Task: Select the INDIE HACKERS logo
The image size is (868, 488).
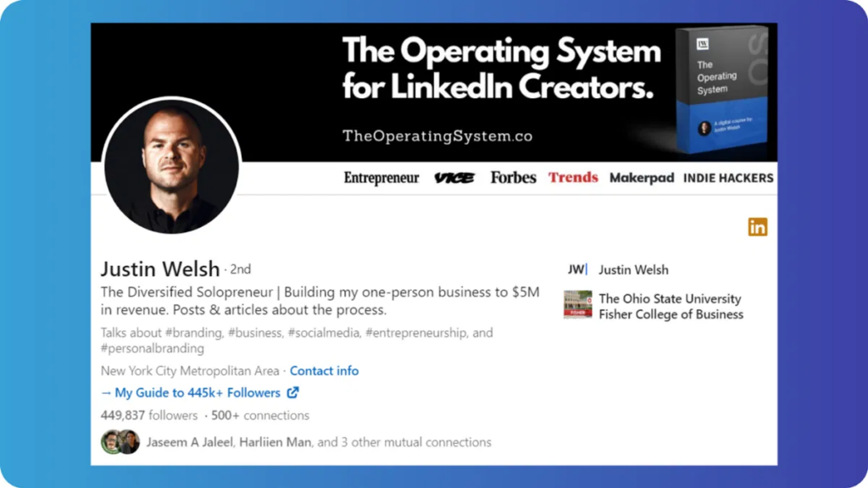Action: pyautogui.click(x=727, y=177)
